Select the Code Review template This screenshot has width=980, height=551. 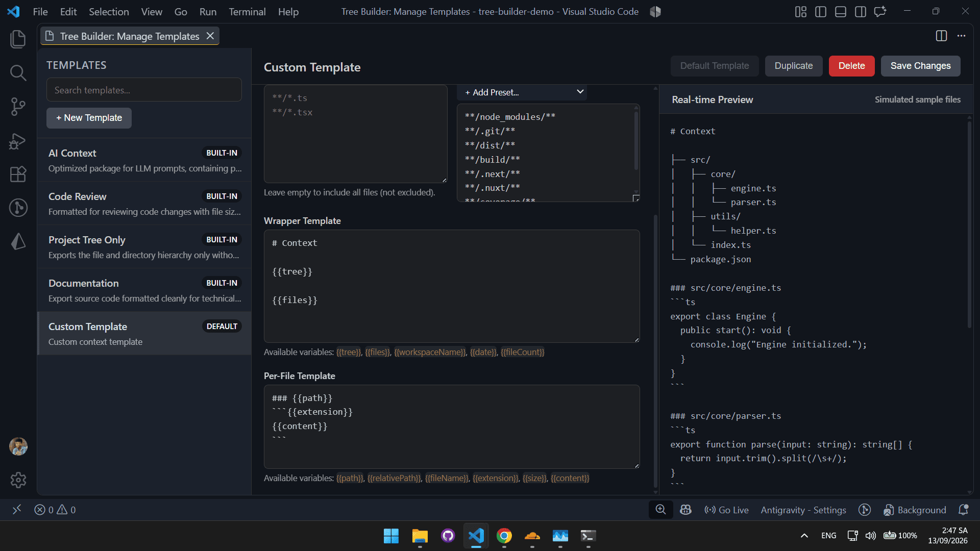[144, 204]
